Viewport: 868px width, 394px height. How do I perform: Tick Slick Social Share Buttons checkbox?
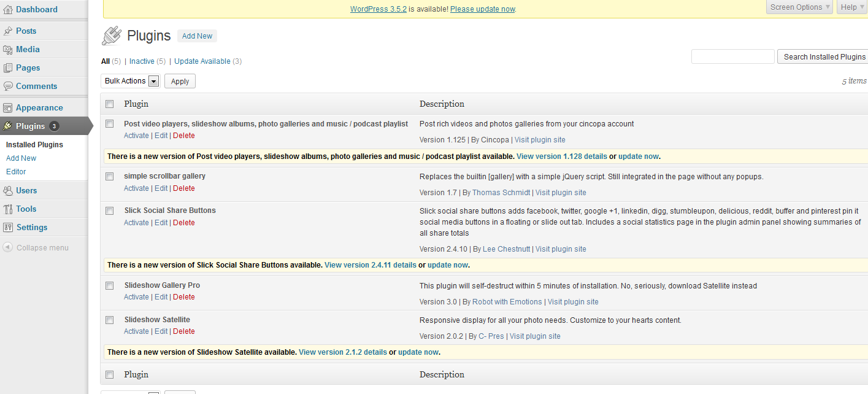110,211
